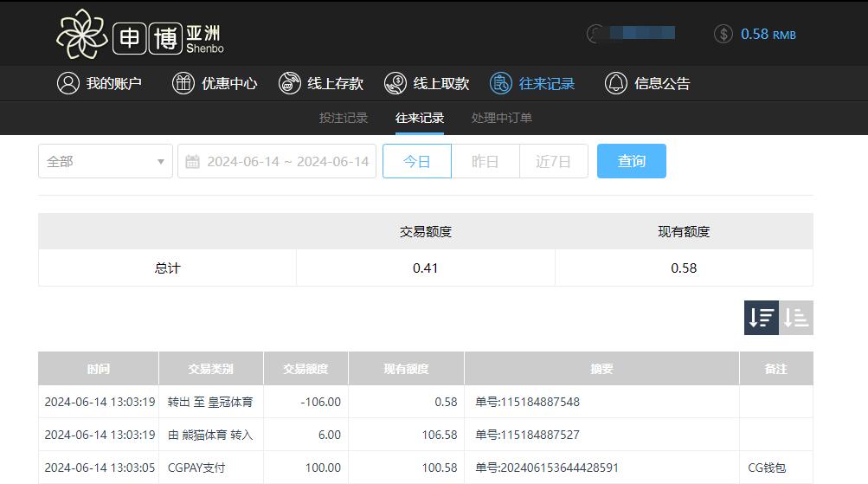Click the 优惠中心 gift icon
868x484 pixels.
(183, 83)
